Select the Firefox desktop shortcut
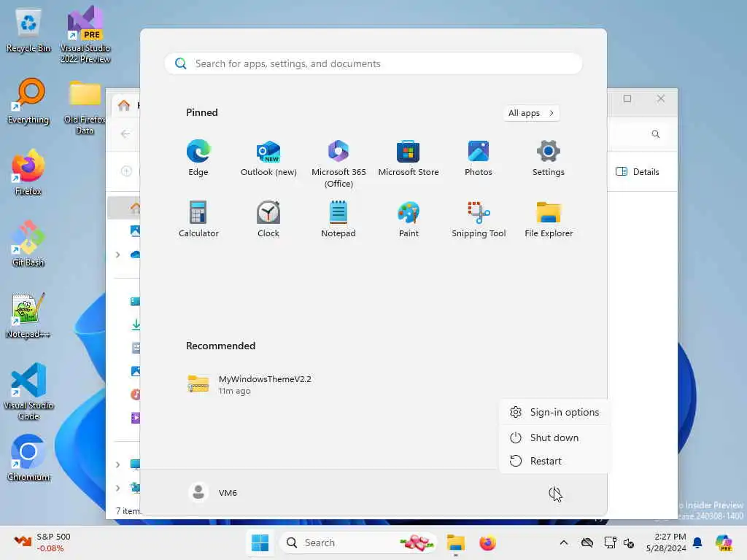The width and height of the screenshot is (747, 560). pyautogui.click(x=28, y=173)
